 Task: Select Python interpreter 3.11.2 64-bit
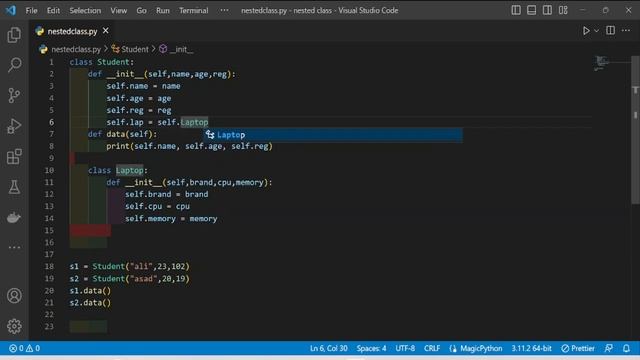pyautogui.click(x=531, y=348)
